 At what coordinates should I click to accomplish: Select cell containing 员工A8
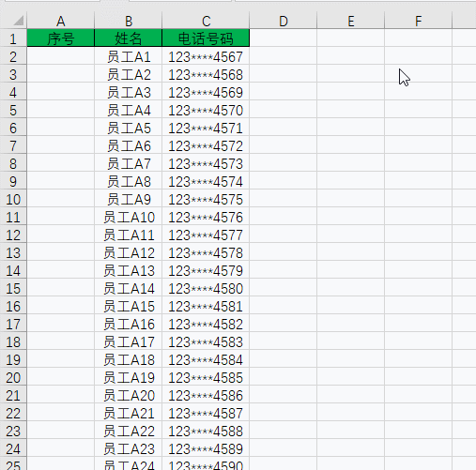128,181
